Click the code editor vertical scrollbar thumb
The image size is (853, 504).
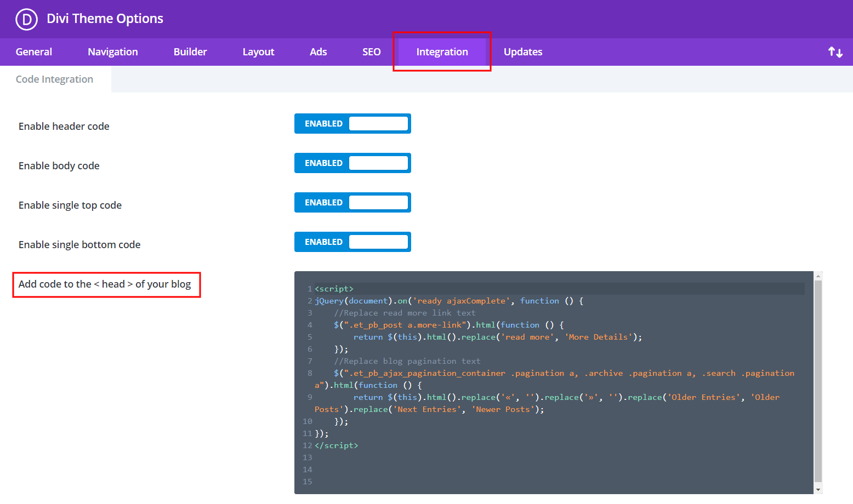(x=818, y=381)
